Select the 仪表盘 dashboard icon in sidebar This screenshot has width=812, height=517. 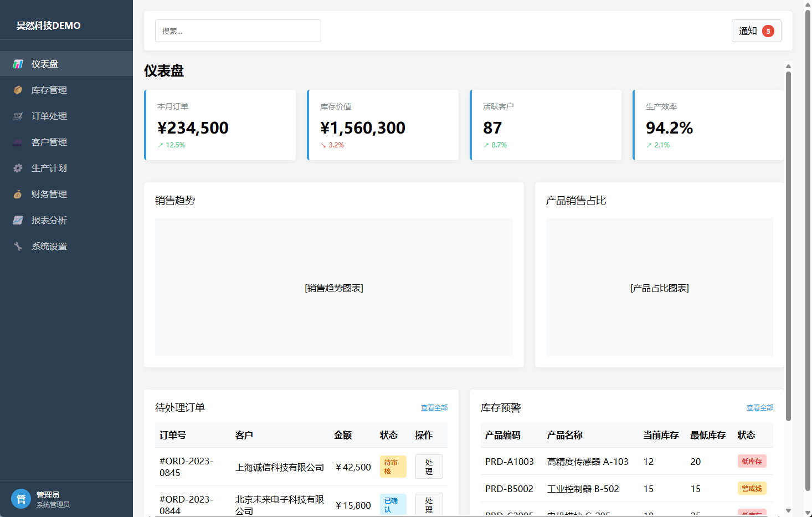click(18, 63)
